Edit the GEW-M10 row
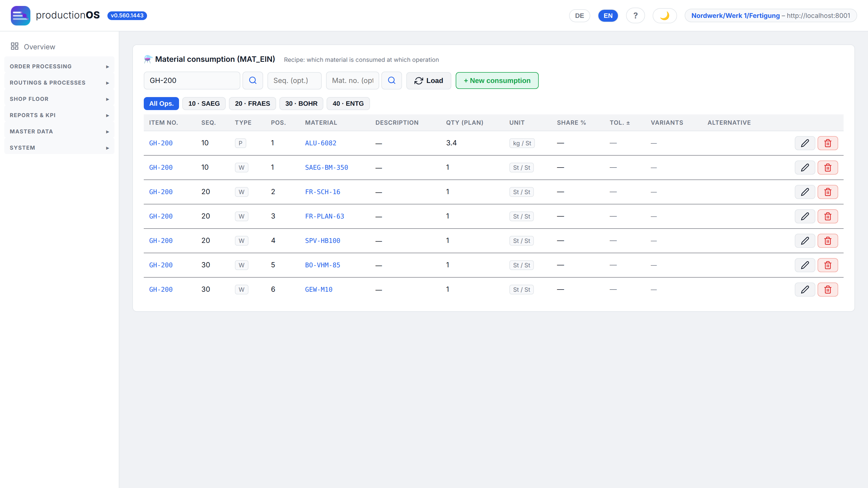Viewport: 868px width, 488px height. coord(805,290)
